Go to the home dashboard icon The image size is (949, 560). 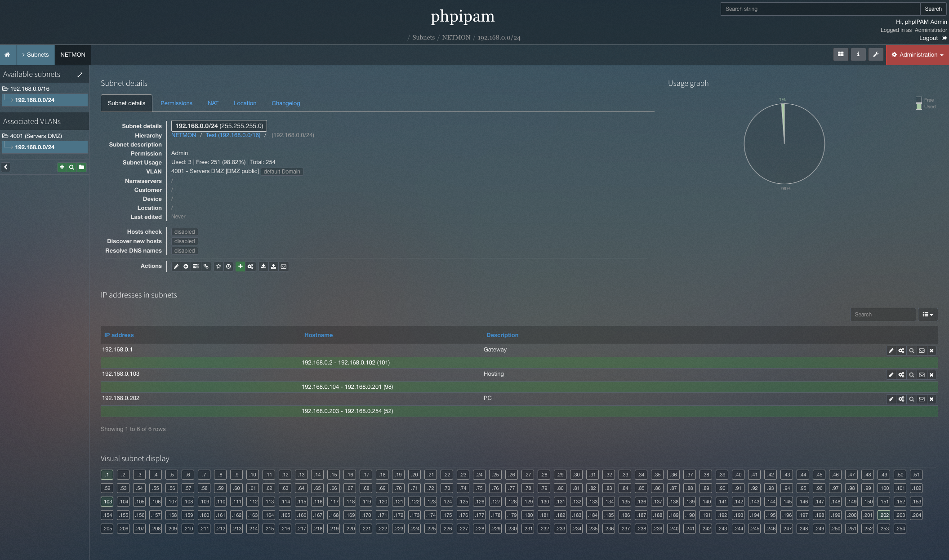(7, 54)
